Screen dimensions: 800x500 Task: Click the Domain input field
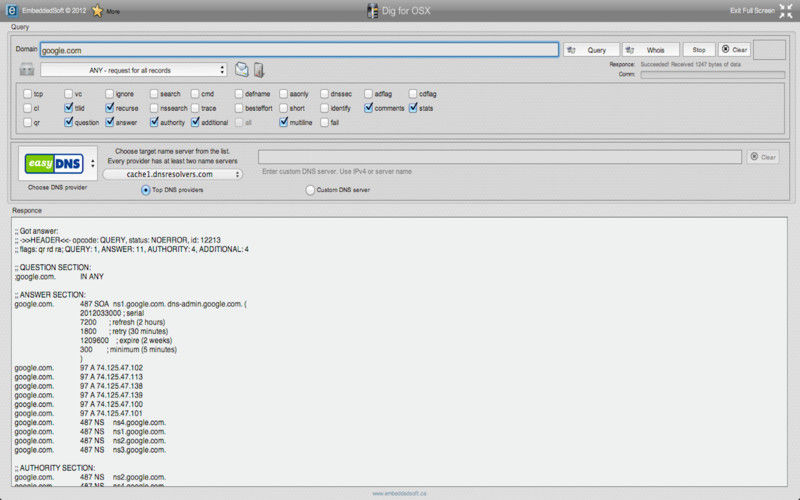(299, 50)
